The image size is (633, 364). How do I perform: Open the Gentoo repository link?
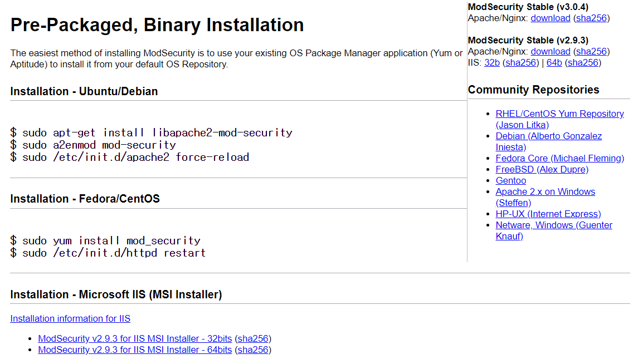click(x=510, y=180)
